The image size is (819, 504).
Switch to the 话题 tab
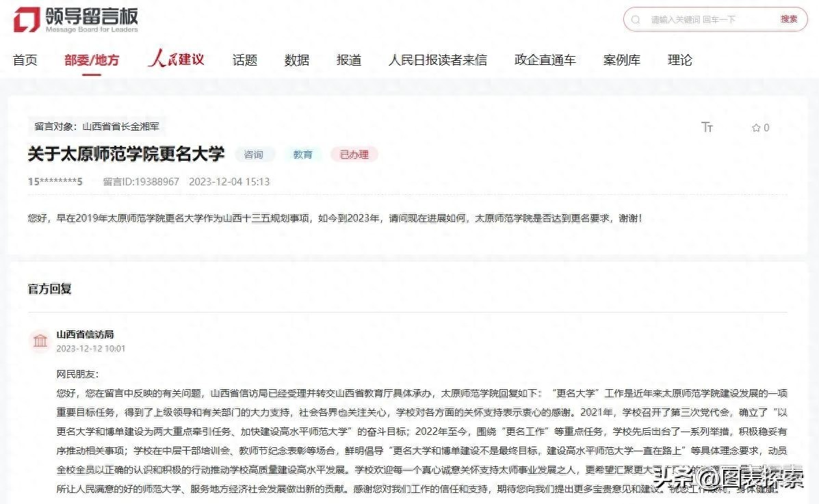[245, 60]
